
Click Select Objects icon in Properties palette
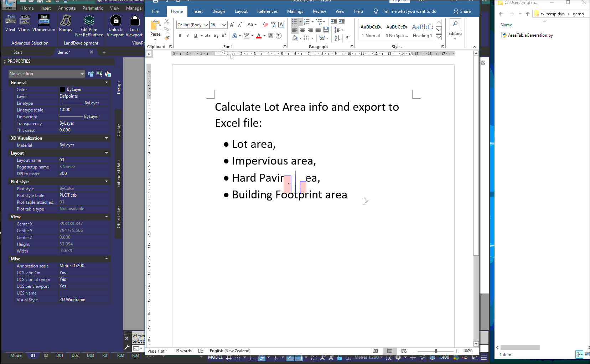pos(99,74)
